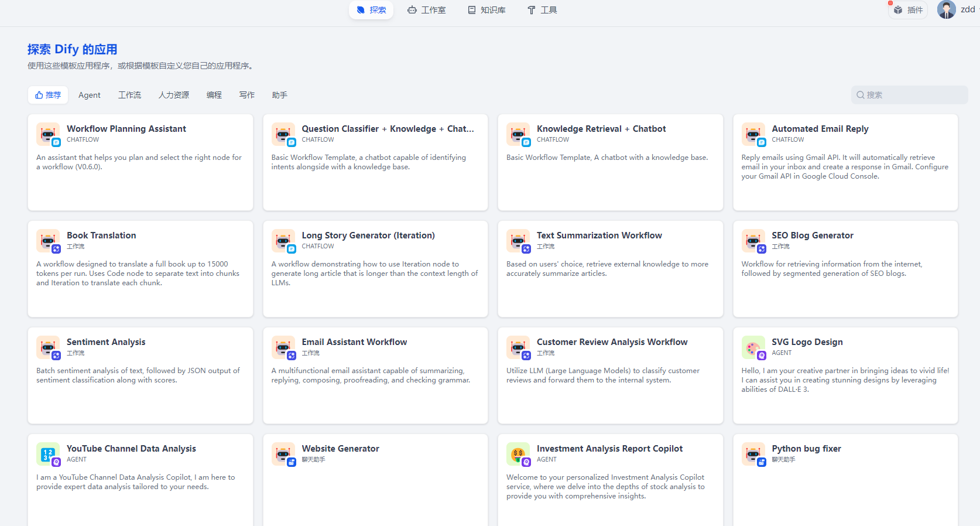This screenshot has height=526, width=980.
Task: Click the robot icon of Workflow Planning Assistant
Action: point(48,134)
